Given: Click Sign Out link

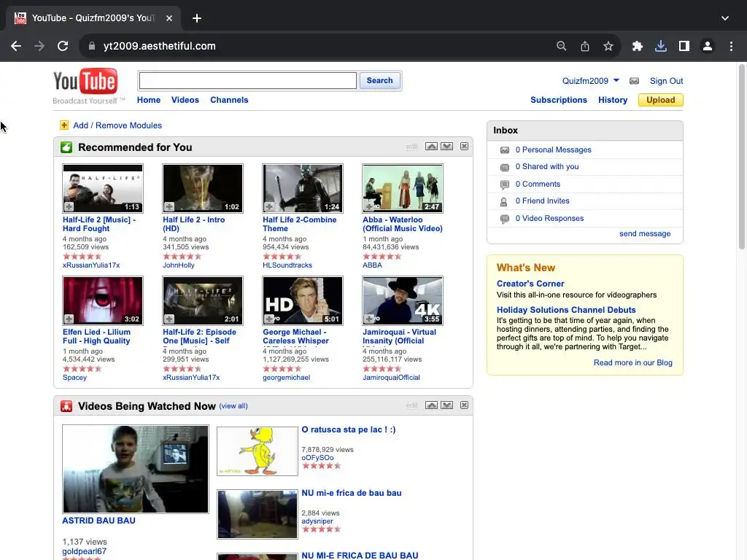Looking at the screenshot, I should click(666, 81).
